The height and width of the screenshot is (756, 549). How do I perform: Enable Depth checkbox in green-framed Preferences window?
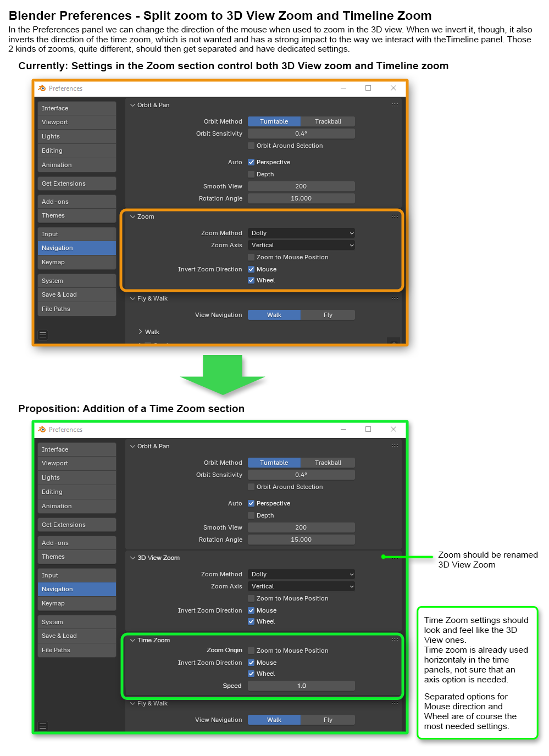pyautogui.click(x=251, y=515)
